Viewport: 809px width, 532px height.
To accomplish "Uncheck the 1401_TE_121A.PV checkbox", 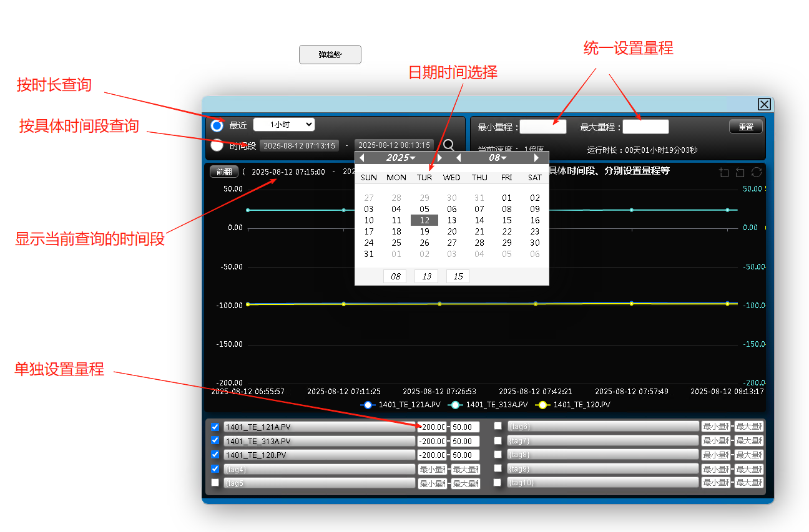I will tap(215, 427).
